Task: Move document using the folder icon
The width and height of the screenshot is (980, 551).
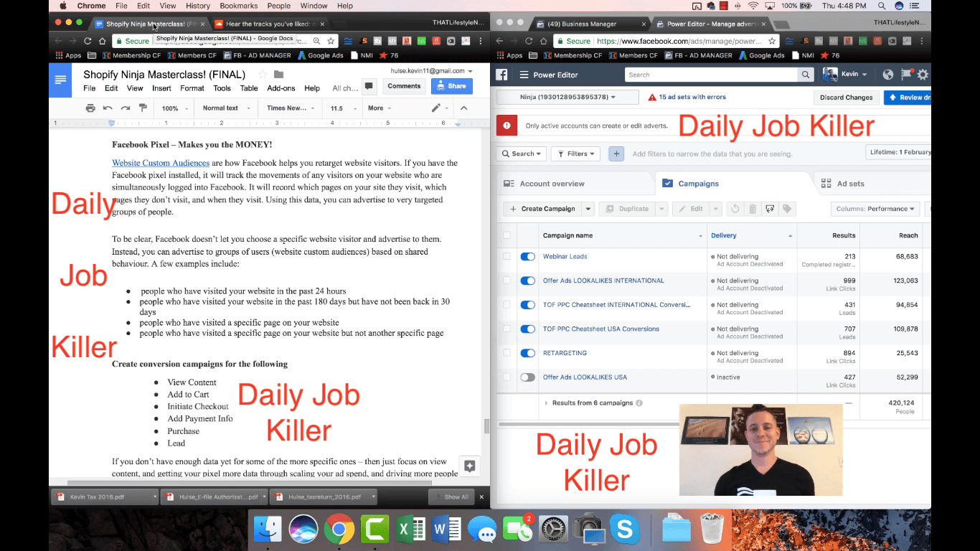Action: [x=278, y=75]
